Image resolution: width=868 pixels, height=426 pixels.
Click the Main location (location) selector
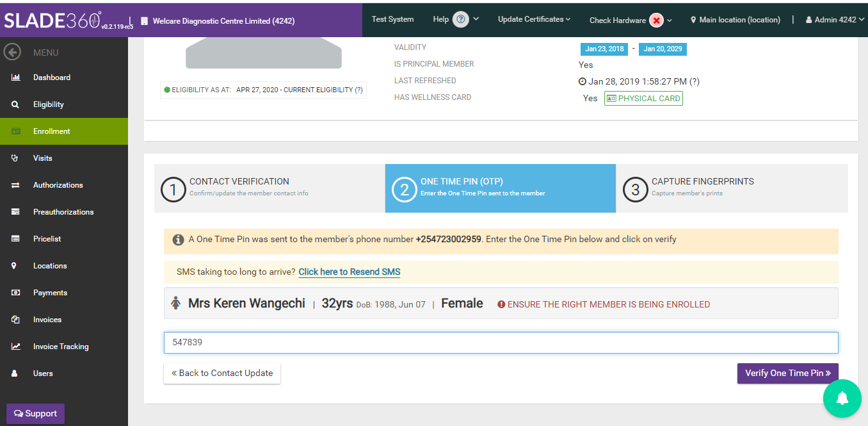(x=735, y=20)
